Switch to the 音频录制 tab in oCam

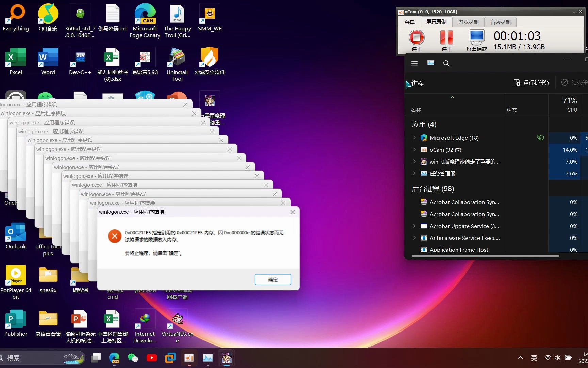click(500, 21)
